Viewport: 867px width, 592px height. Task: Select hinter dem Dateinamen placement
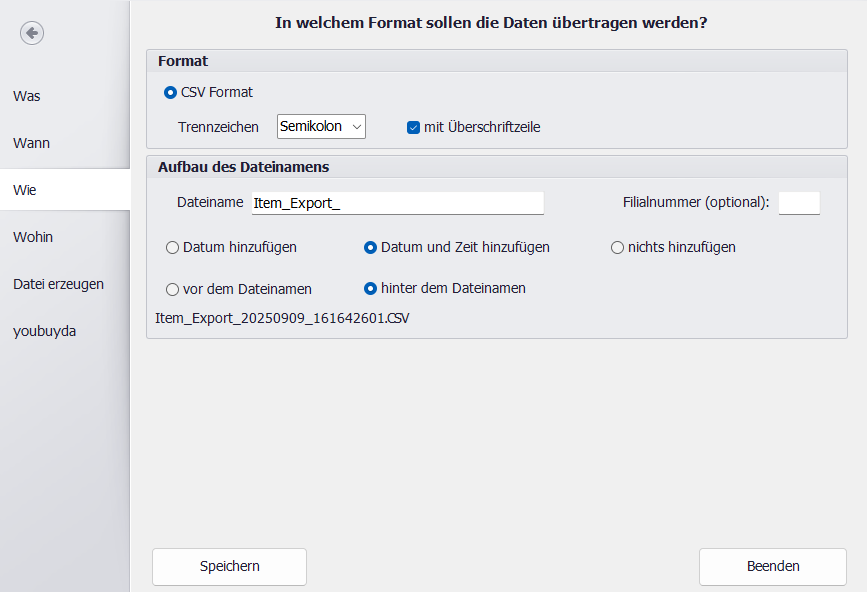(x=371, y=288)
